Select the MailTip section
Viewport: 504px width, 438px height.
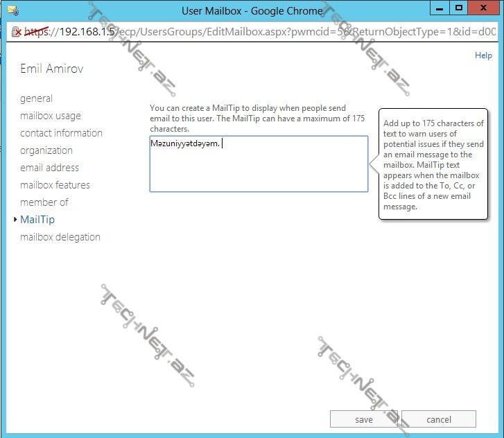[x=37, y=220]
